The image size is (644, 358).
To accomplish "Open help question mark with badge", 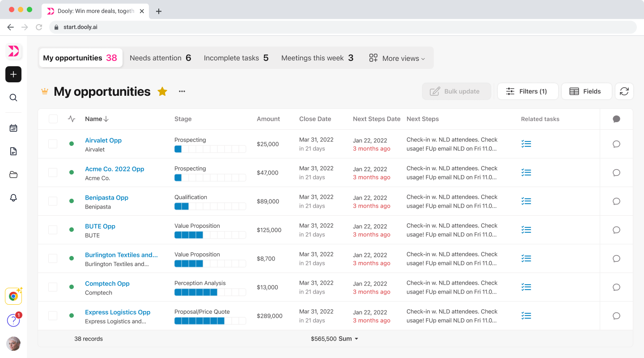I will point(13,320).
